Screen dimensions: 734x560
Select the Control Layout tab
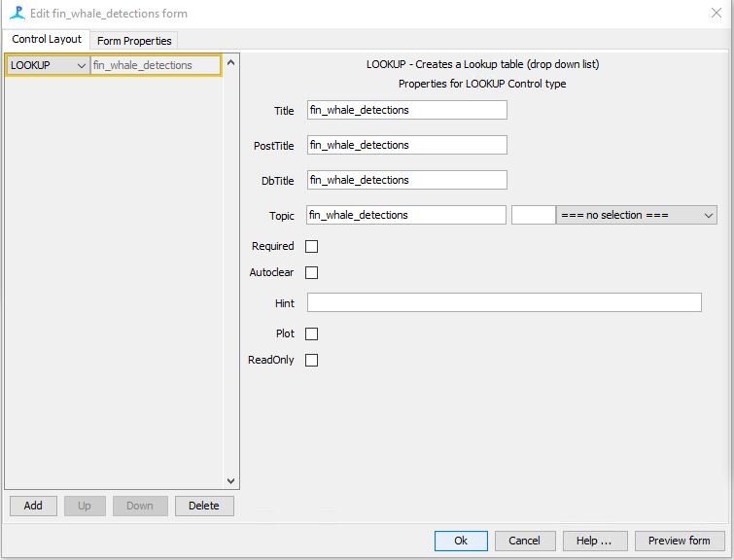[x=47, y=40]
